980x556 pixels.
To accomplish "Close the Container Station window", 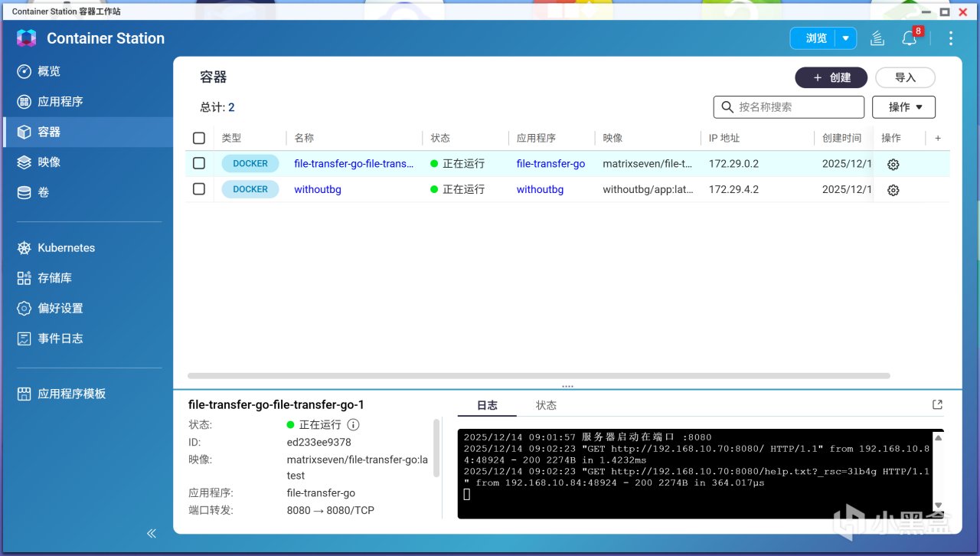I will [964, 11].
